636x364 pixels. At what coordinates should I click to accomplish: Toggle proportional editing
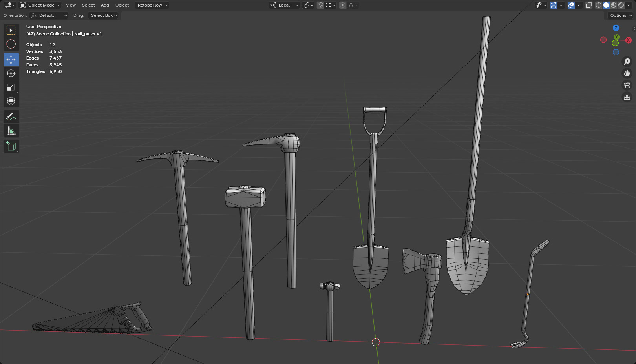point(343,5)
